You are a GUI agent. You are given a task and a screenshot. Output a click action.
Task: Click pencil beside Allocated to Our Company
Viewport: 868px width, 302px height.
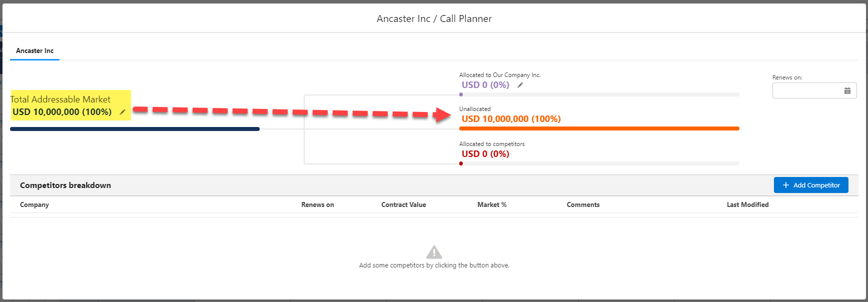[x=520, y=85]
